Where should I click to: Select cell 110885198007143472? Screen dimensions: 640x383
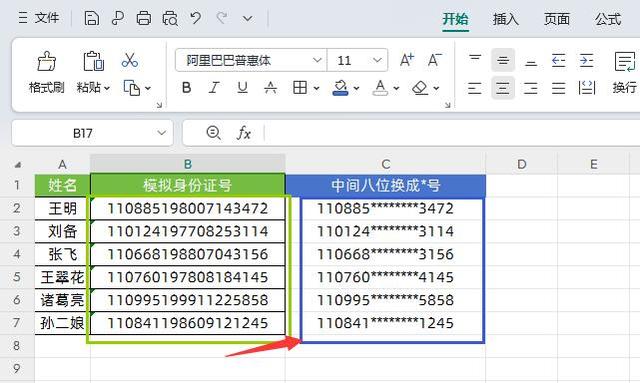[x=187, y=209]
